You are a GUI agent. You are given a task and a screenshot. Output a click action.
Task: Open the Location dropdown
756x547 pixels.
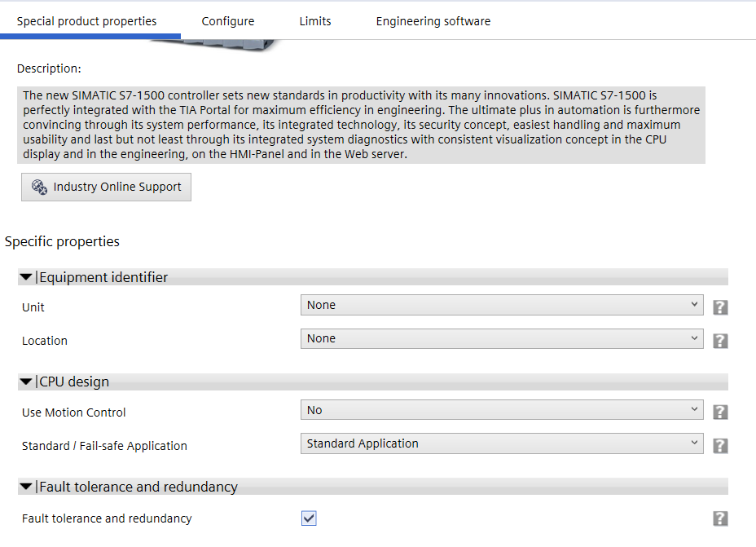(502, 338)
